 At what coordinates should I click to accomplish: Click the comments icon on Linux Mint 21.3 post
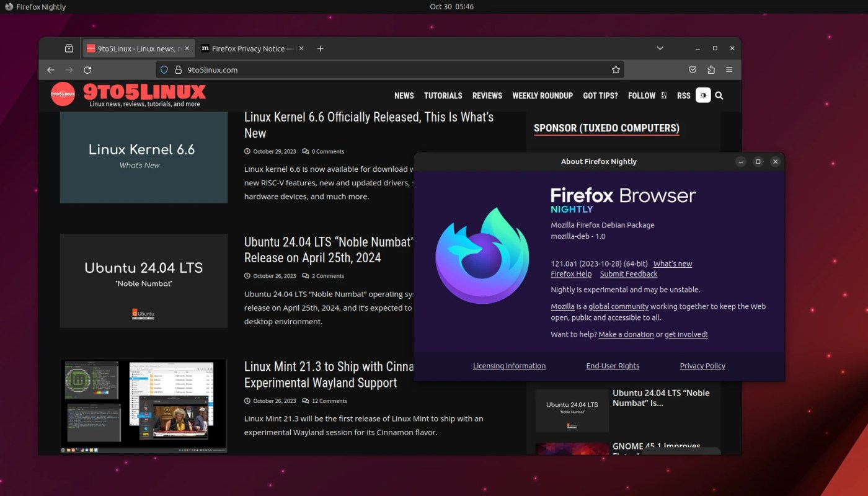306,401
